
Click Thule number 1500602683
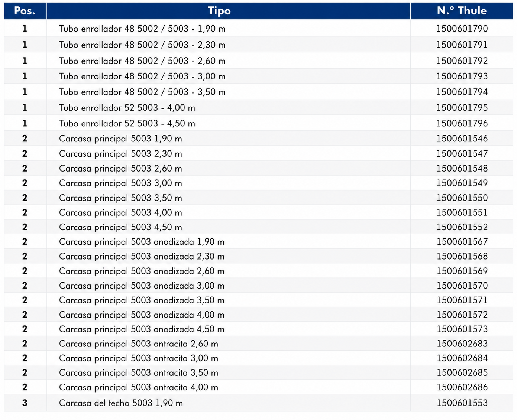(x=462, y=344)
